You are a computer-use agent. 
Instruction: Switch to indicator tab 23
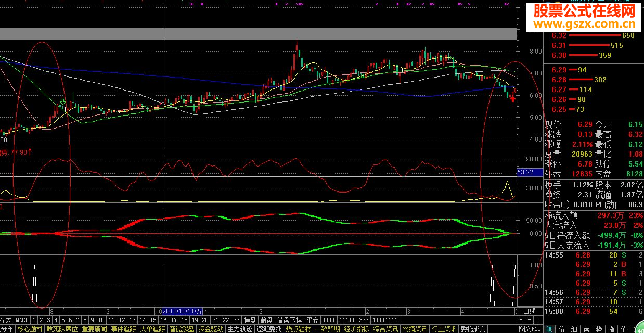(236, 320)
